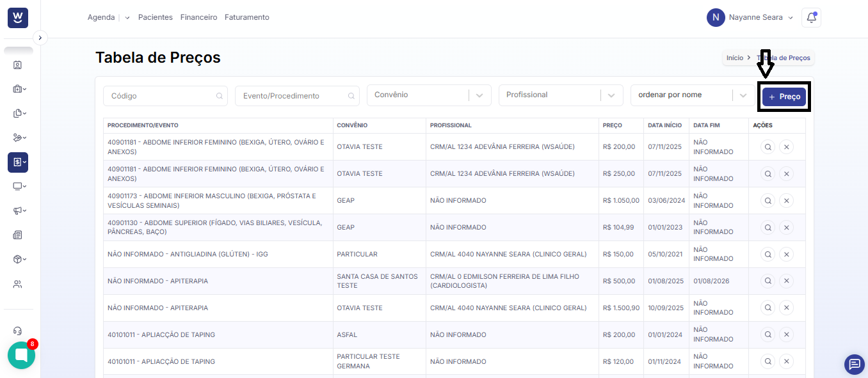Viewport: 868px width, 378px height.
Task: Click the headset support icon
Action: click(18, 331)
